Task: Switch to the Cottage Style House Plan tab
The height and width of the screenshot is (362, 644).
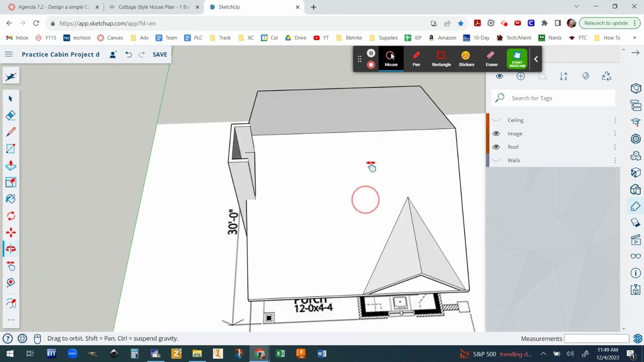Action: click(153, 7)
